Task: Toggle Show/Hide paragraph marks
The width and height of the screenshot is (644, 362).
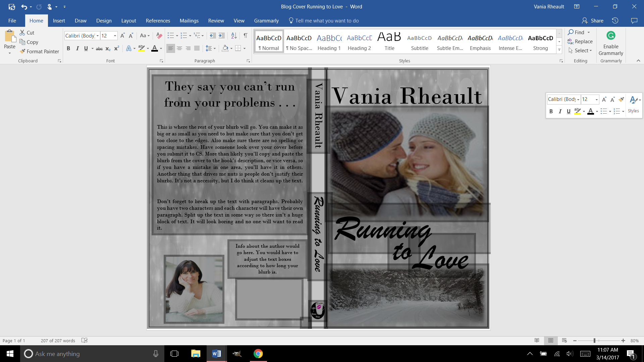Action: (246, 36)
